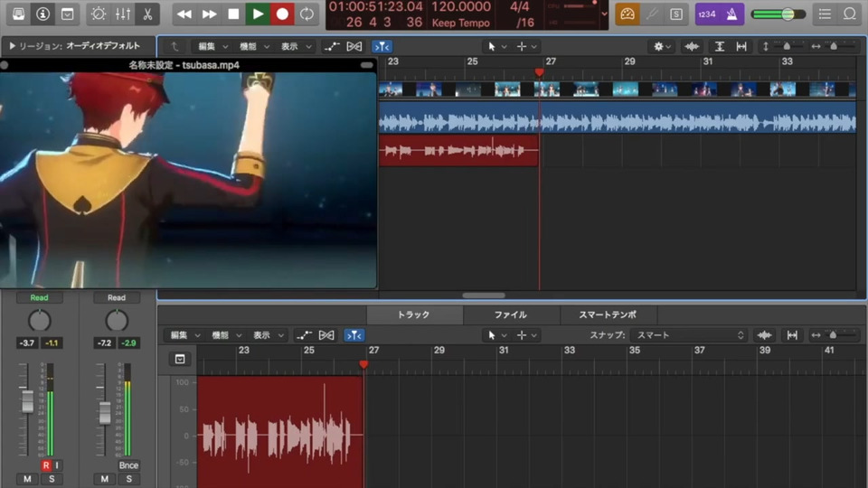Image resolution: width=868 pixels, height=488 pixels.
Task: Start playback with the green Play button
Action: [x=258, y=14]
